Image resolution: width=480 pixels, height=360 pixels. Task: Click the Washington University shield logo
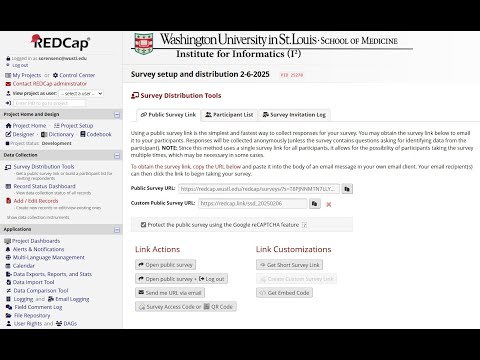tap(144, 44)
